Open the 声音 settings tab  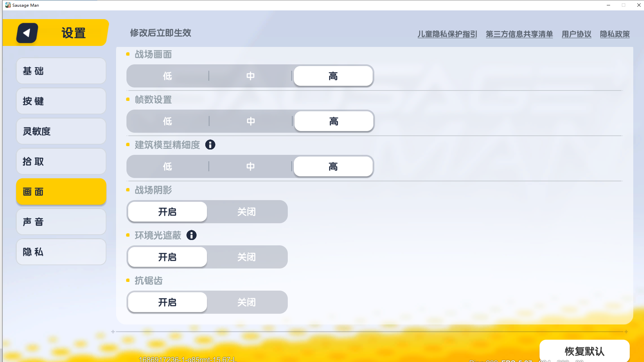tap(61, 222)
